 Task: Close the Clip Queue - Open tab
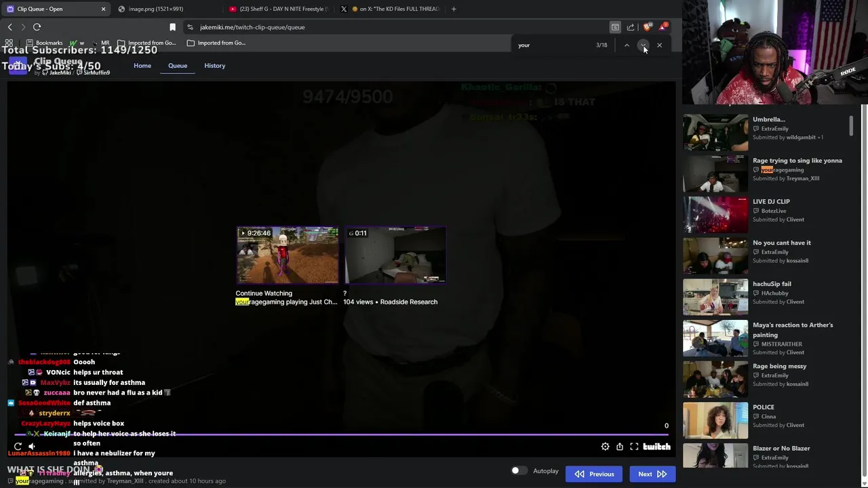coord(103,9)
